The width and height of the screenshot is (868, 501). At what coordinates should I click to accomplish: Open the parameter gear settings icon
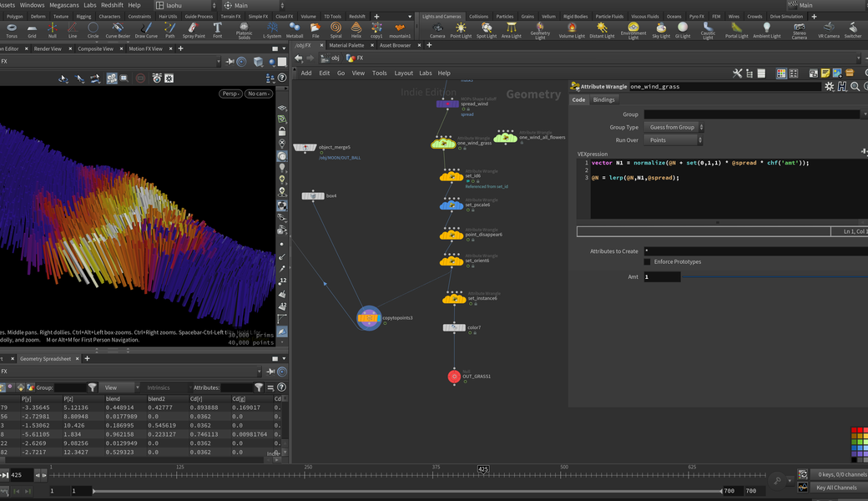click(x=829, y=87)
